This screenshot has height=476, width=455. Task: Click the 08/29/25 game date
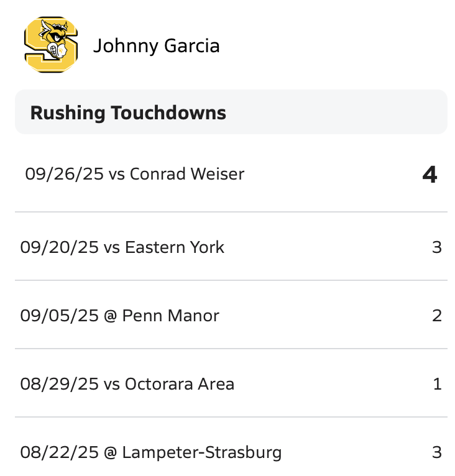59,384
